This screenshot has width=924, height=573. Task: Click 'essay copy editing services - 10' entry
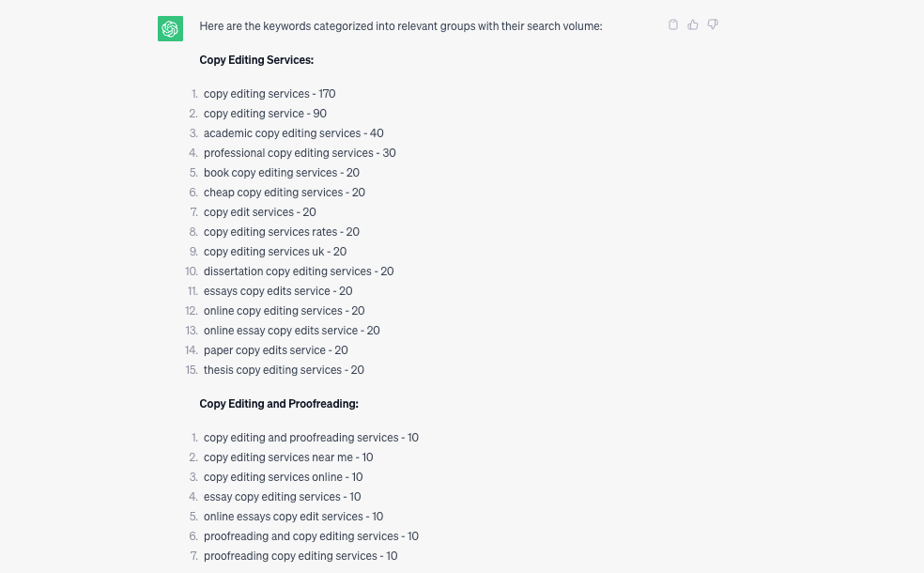coord(282,497)
